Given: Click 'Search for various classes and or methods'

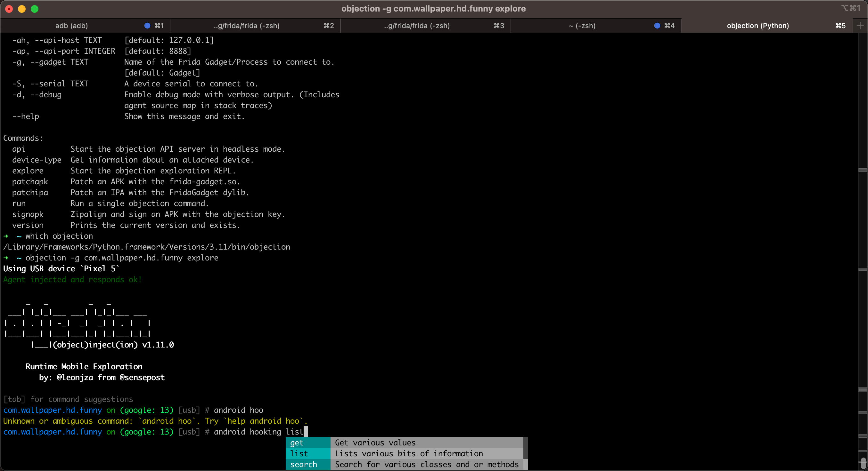Looking at the screenshot, I should click(427, 464).
